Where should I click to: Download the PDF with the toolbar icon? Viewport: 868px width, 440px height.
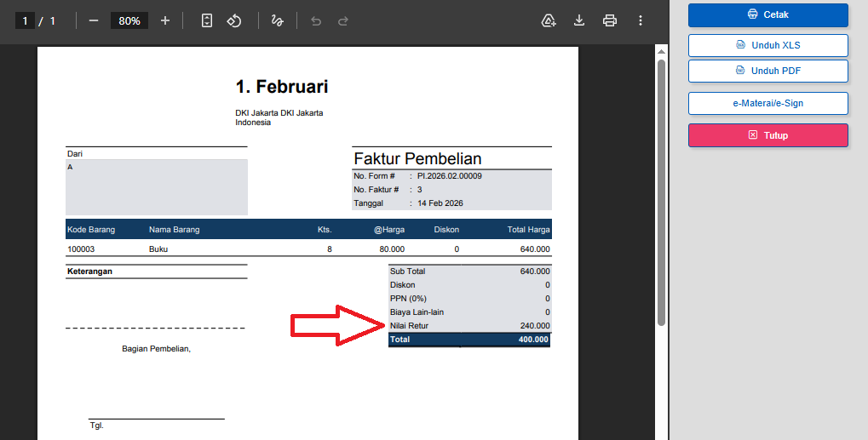(579, 20)
